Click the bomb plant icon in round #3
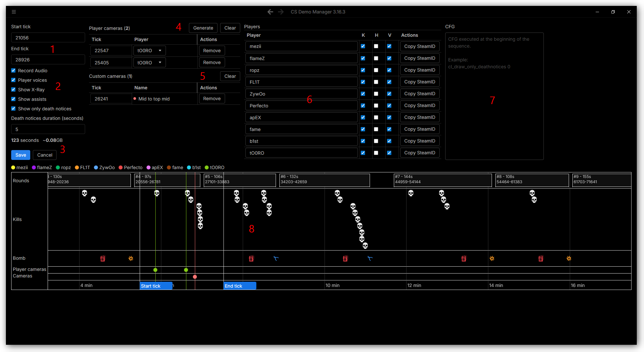 (x=103, y=258)
